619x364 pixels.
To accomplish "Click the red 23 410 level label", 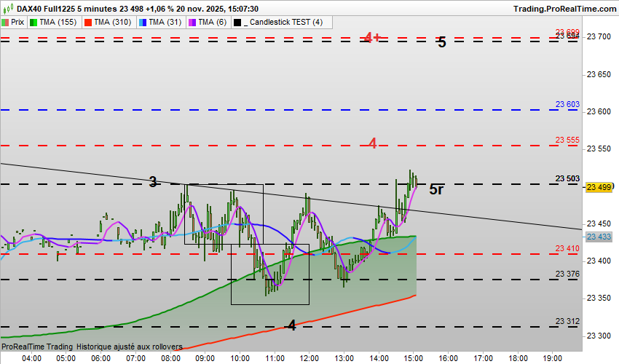I will point(567,248).
